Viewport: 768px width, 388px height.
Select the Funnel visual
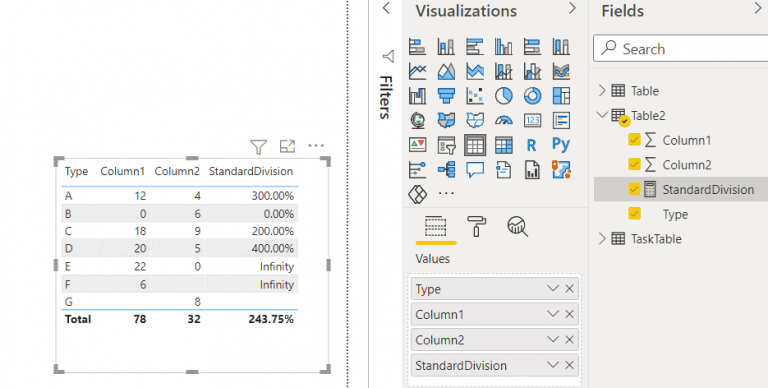(446, 96)
